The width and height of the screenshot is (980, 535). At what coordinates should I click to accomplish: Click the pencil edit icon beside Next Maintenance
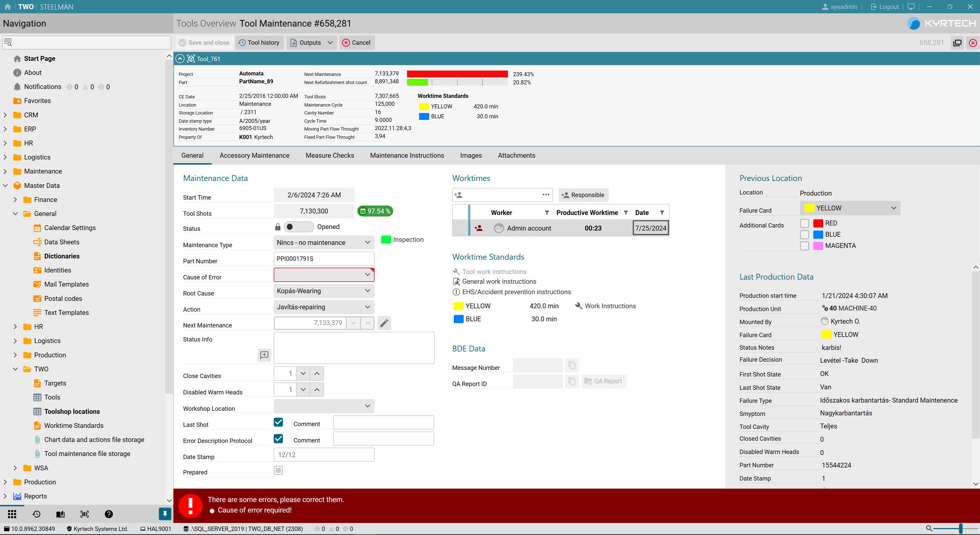point(384,323)
